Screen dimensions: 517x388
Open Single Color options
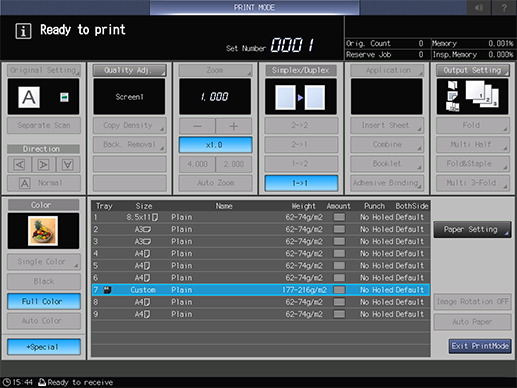pos(44,262)
